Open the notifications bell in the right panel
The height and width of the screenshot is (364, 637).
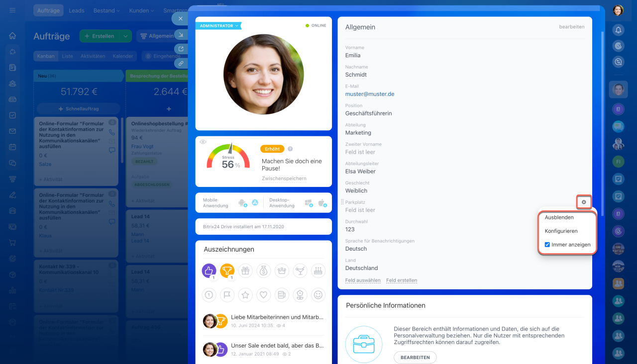(x=618, y=30)
